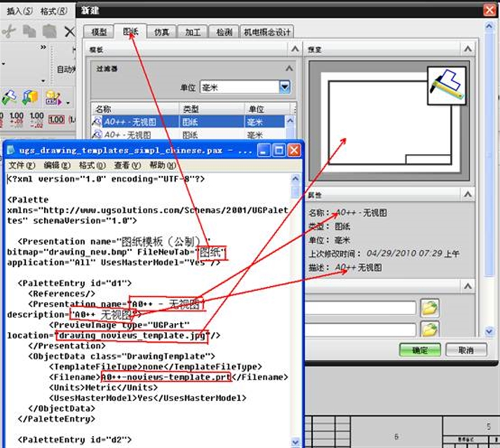Screen dimensions: 500x448
Task: Collapse the 模板 section
Action: click(295, 49)
